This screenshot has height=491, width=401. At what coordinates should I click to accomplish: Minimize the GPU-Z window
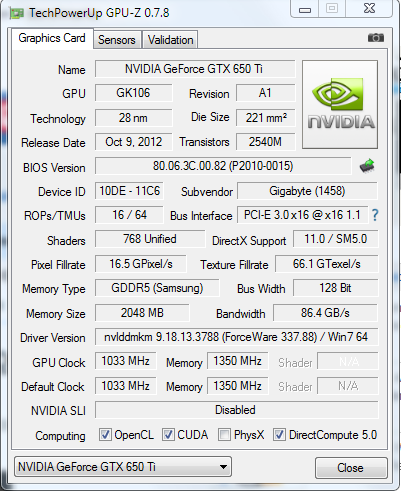[305, 9]
